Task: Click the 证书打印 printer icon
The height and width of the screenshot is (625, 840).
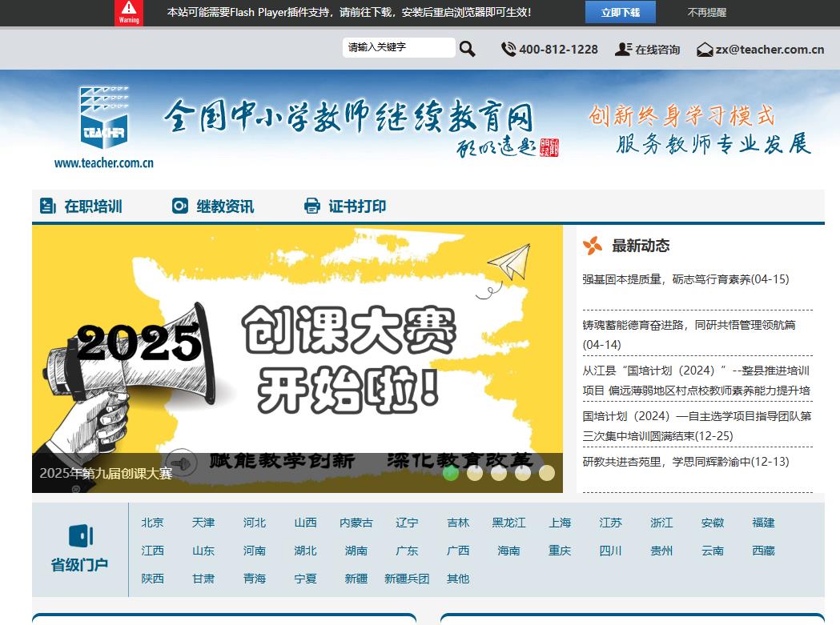Action: (x=312, y=206)
